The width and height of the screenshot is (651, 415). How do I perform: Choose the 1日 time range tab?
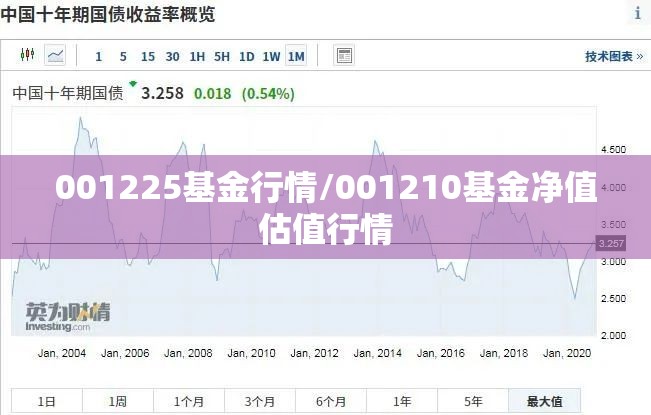pyautogui.click(x=46, y=401)
